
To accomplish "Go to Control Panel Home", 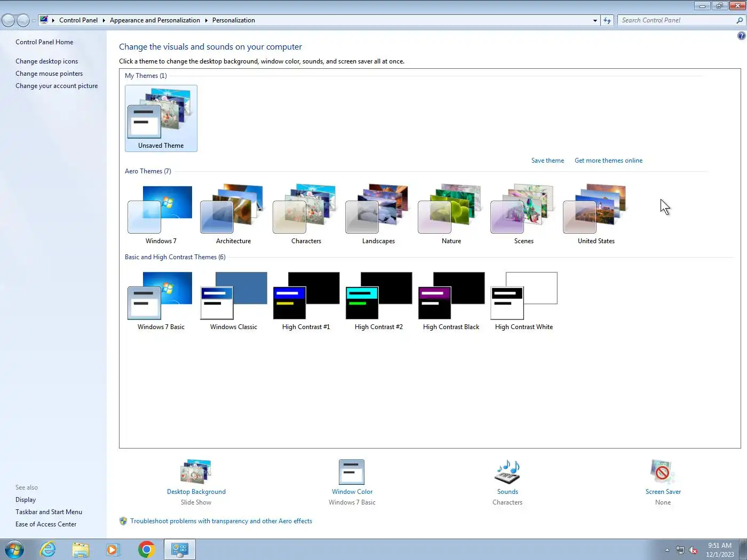I will pos(44,42).
